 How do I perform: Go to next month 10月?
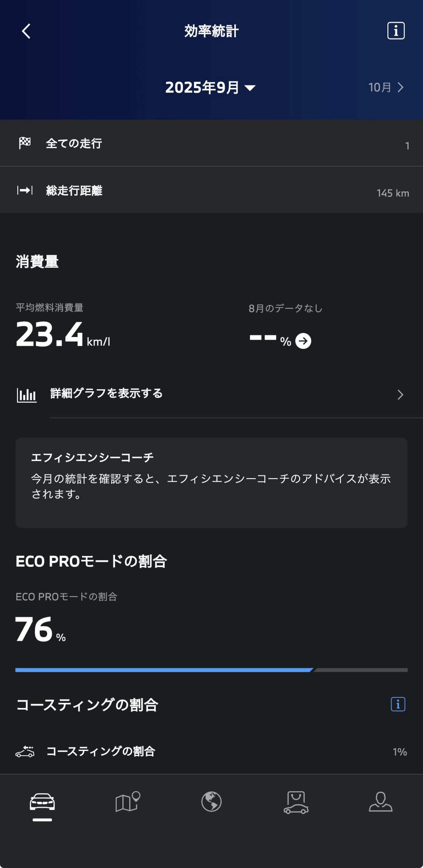[x=386, y=87]
